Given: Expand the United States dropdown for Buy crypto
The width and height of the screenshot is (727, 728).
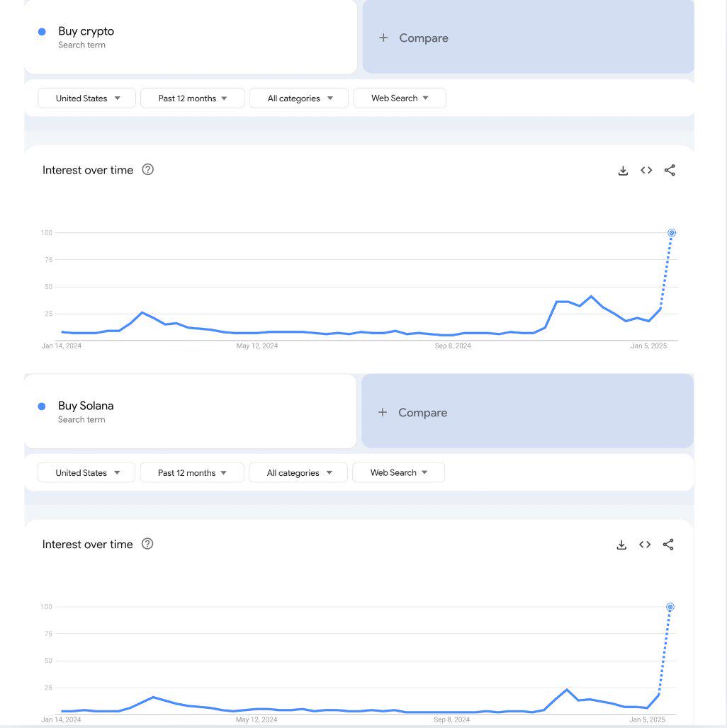Looking at the screenshot, I should 87,98.
